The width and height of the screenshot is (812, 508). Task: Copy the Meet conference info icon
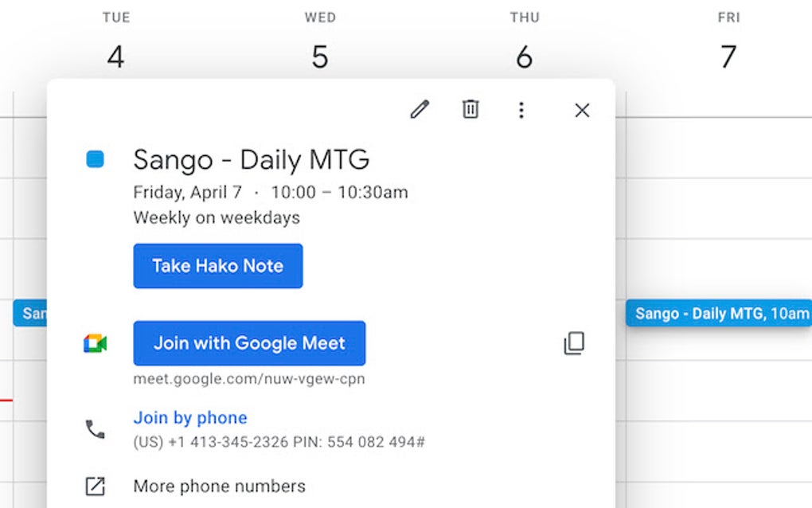tap(574, 343)
